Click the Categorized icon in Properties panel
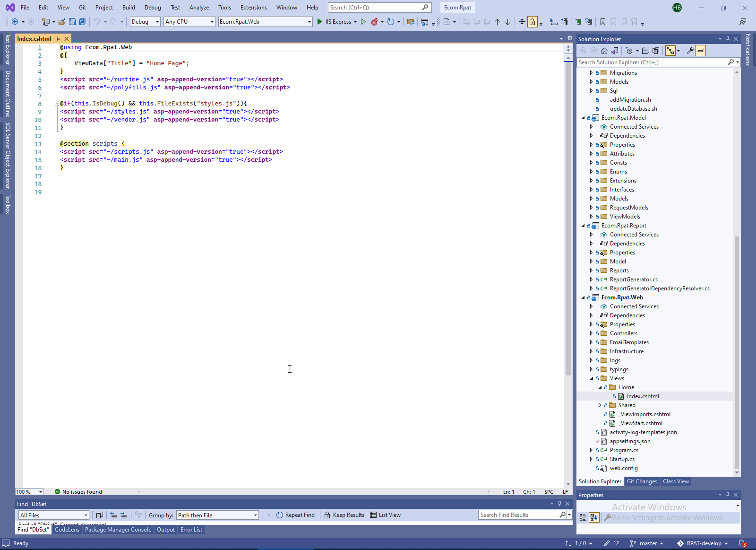 (x=584, y=517)
